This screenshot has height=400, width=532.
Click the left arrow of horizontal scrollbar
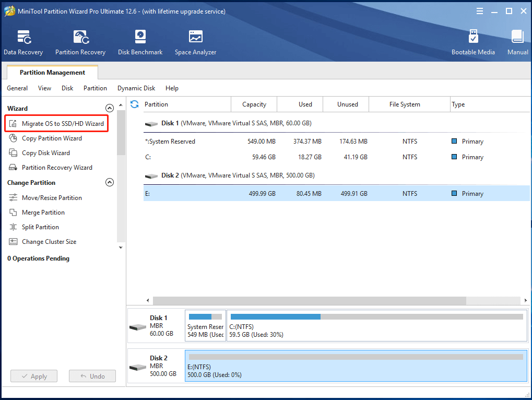[148, 301]
